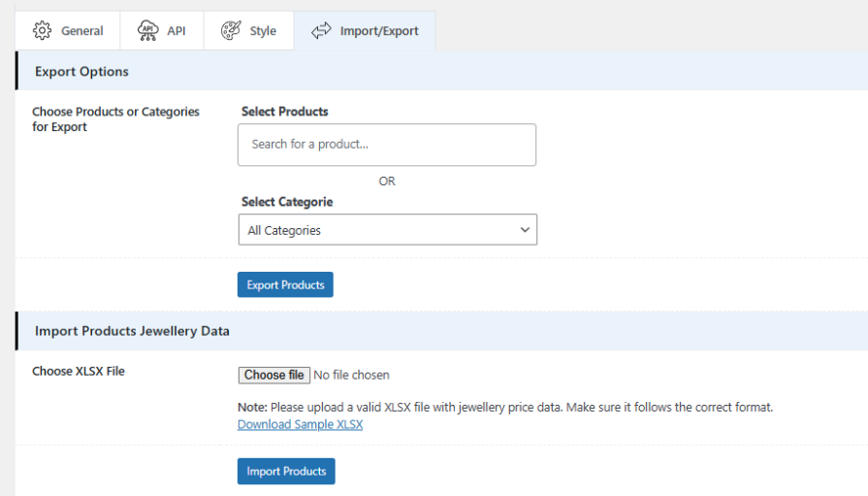The height and width of the screenshot is (496, 868).
Task: Click the Choose file button
Action: point(274,376)
